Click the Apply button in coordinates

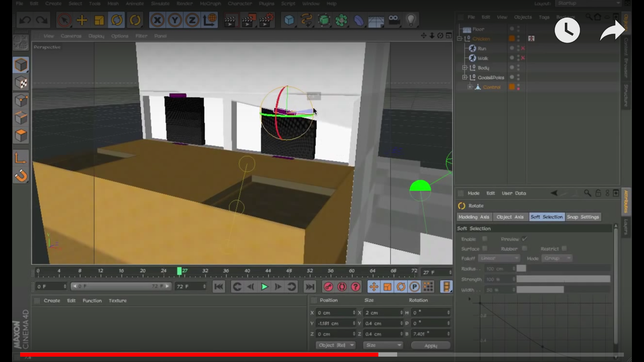coord(431,346)
